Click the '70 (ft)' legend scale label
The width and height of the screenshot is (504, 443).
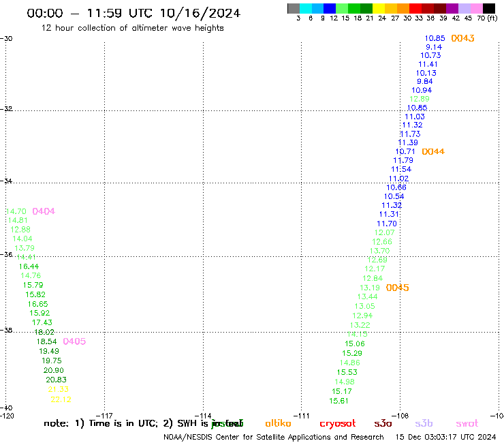(487, 18)
